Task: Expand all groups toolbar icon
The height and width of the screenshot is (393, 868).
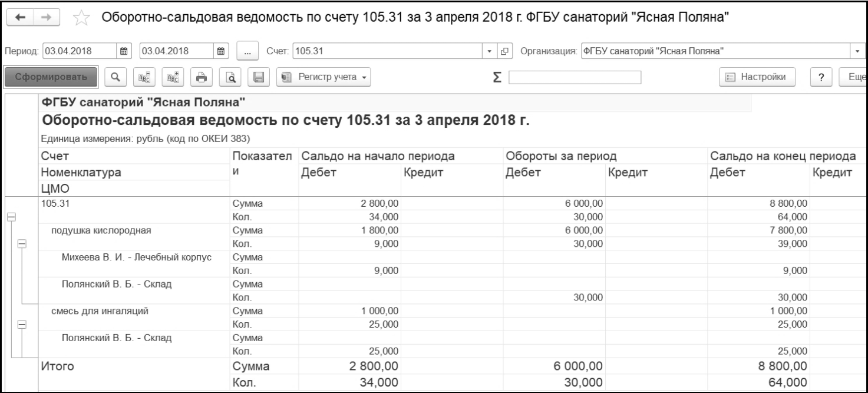Action: 173,77
